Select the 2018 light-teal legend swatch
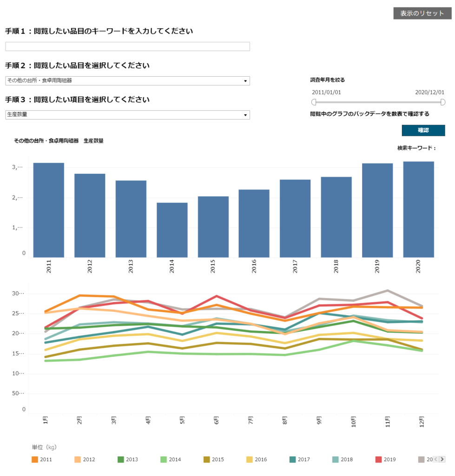The image size is (455, 476). coord(336,459)
